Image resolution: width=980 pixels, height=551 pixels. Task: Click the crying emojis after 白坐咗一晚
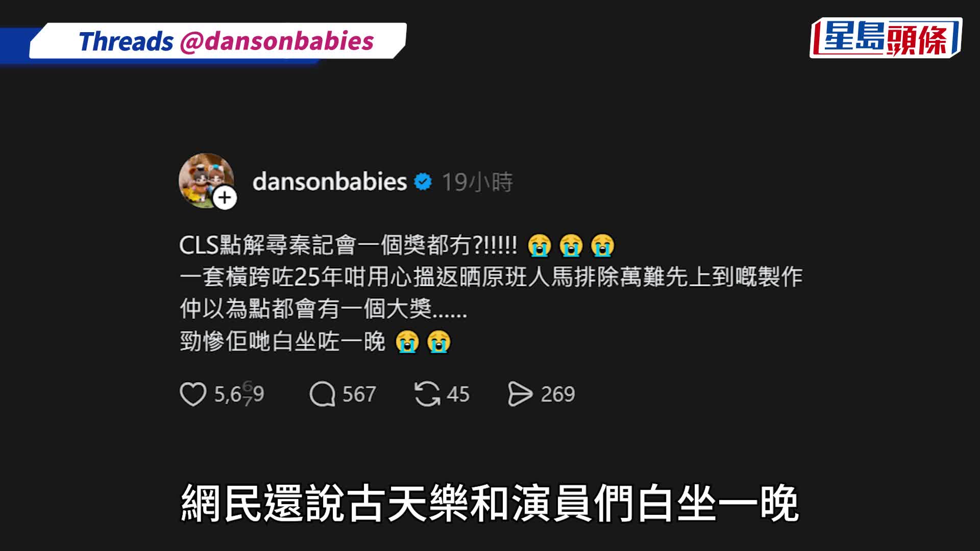tap(423, 341)
